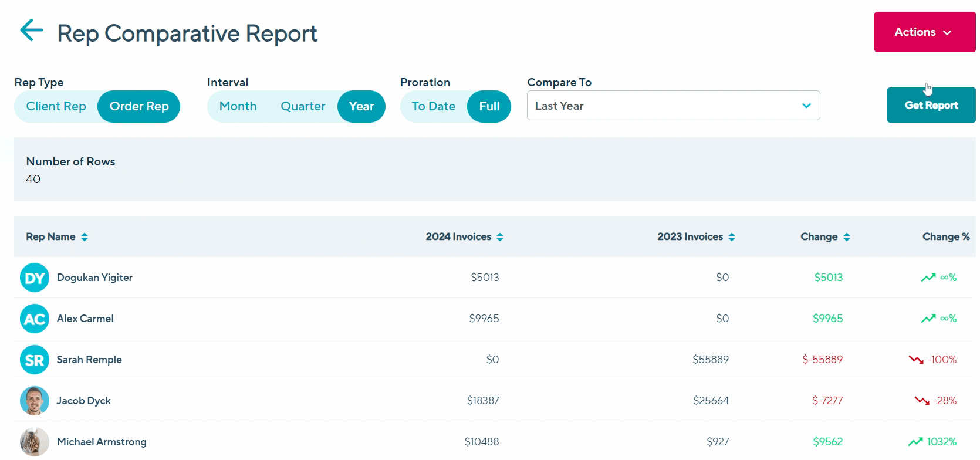
Task: Click Dogukan Yigiter's DY avatar
Action: 35,278
